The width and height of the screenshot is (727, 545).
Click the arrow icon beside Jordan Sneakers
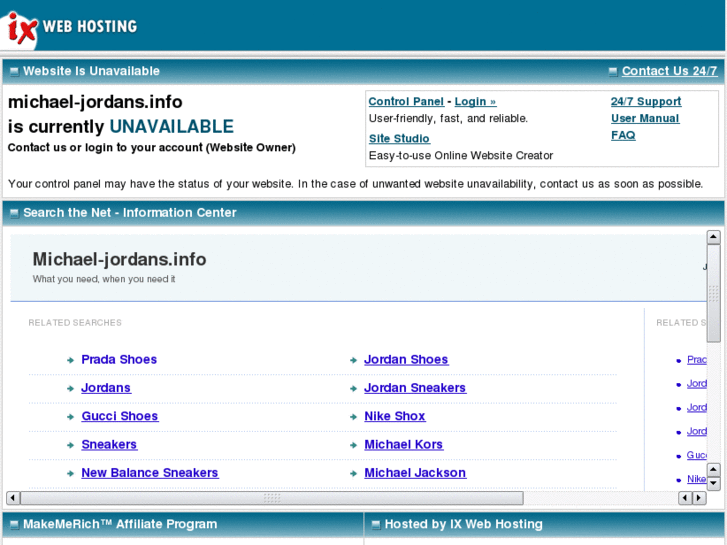tap(353, 389)
